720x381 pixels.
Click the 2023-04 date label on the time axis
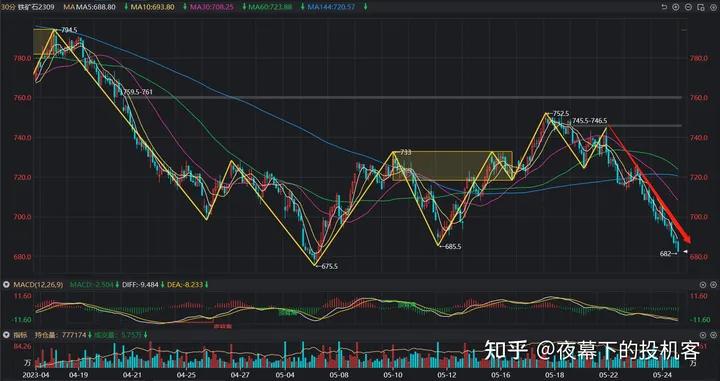coord(35,375)
